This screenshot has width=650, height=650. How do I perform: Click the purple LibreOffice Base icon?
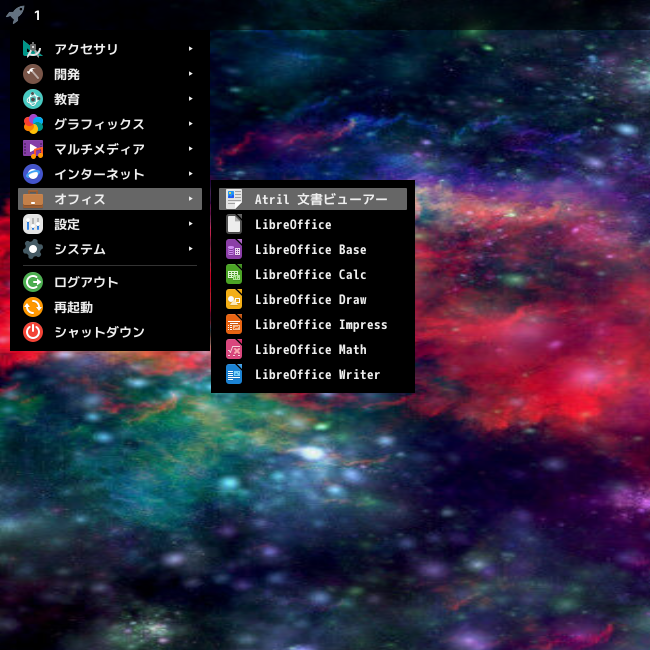[234, 249]
